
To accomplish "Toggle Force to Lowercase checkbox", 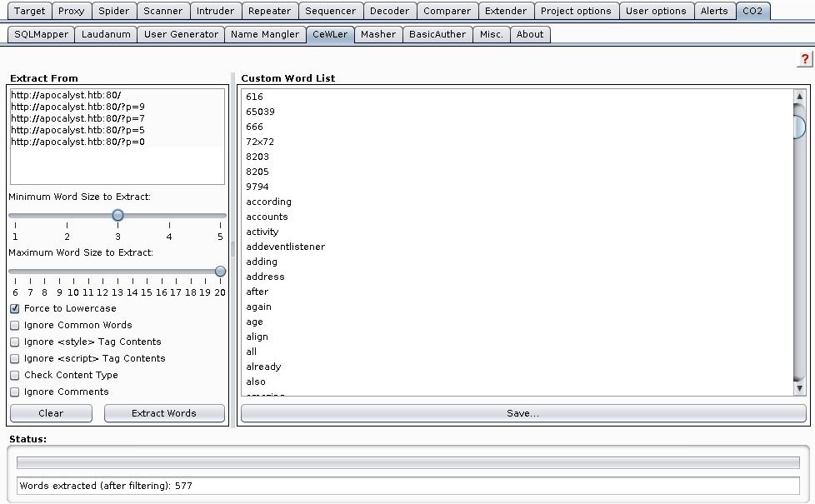I will point(14,308).
